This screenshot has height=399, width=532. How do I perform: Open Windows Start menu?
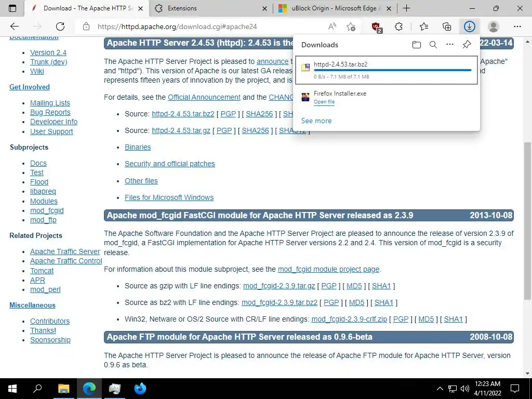[12, 389]
